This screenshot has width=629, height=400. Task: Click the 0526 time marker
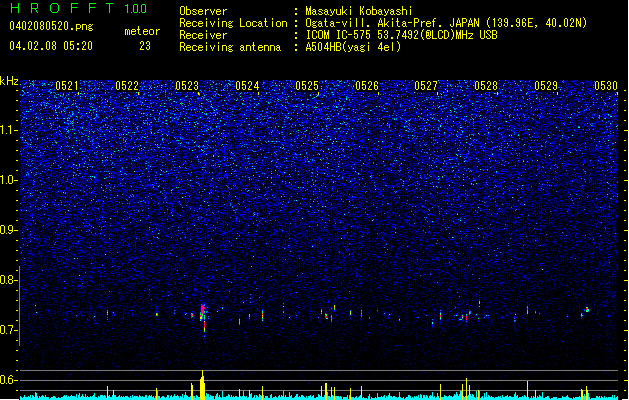(367, 86)
